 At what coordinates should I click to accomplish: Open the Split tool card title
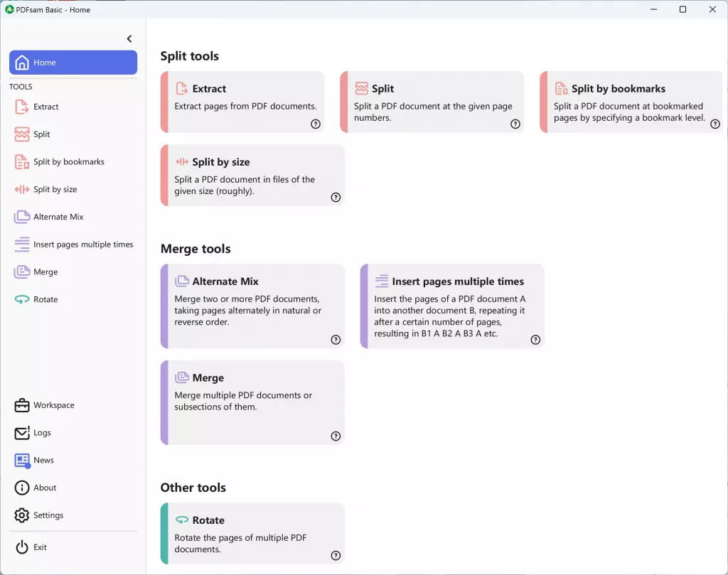(382, 89)
